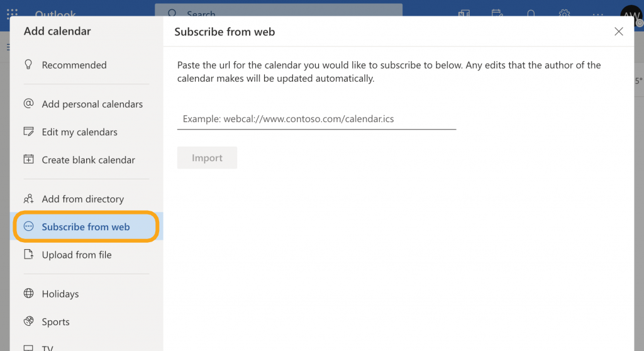Select Add from directory
Image resolution: width=644 pixels, height=351 pixels.
[x=82, y=199]
